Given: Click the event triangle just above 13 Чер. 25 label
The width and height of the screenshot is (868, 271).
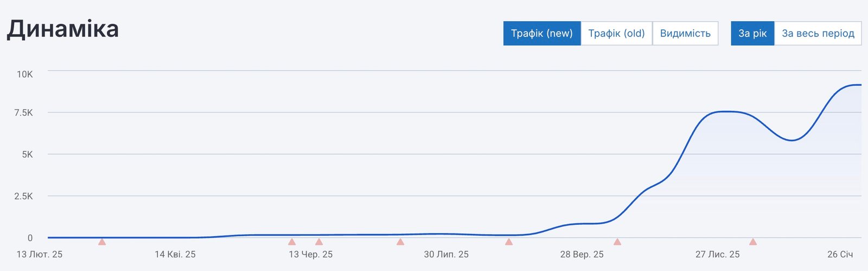Looking at the screenshot, I should pos(292,242).
